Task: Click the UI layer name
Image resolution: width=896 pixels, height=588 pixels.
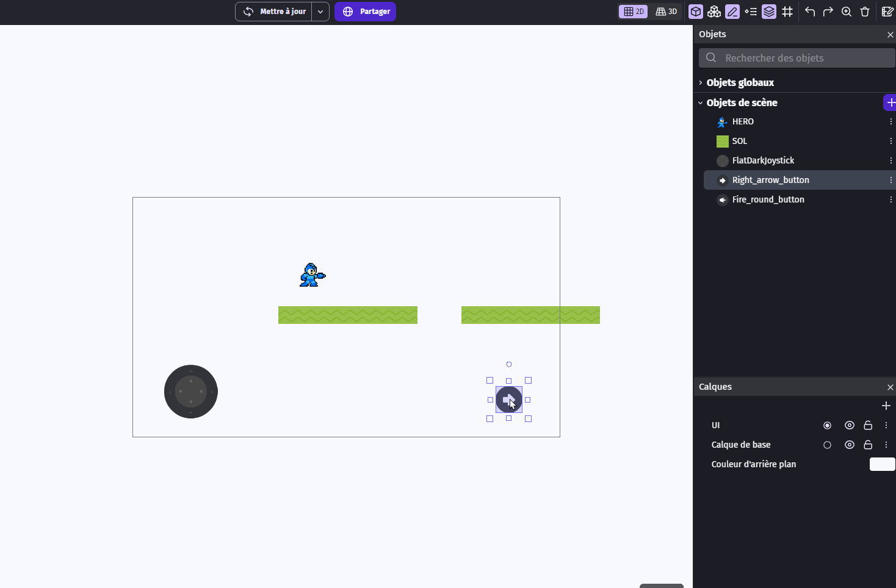Action: pyautogui.click(x=715, y=425)
